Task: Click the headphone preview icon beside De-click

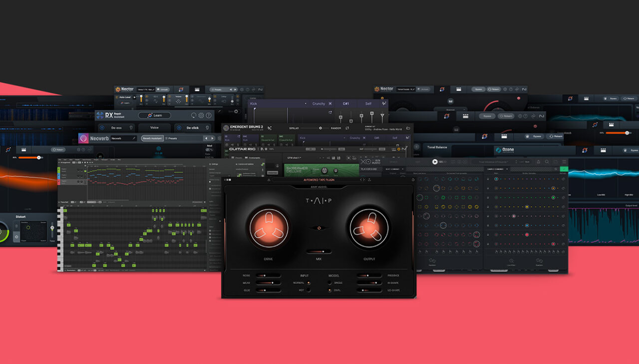Action: click(x=207, y=128)
